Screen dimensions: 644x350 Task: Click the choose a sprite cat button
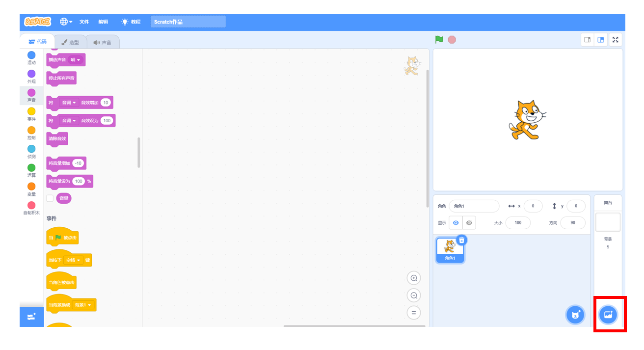tap(575, 315)
